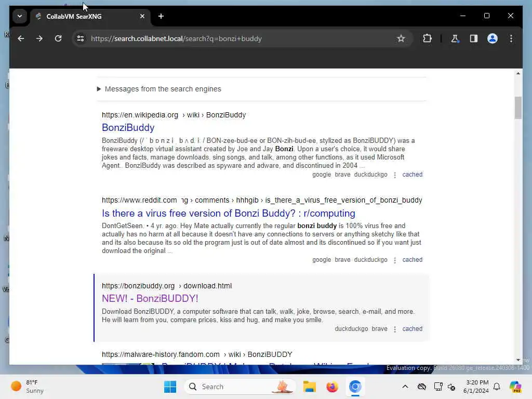Open the weather widget showing 81°F Sunny
Viewport: 532px width, 399px height.
coord(28,387)
